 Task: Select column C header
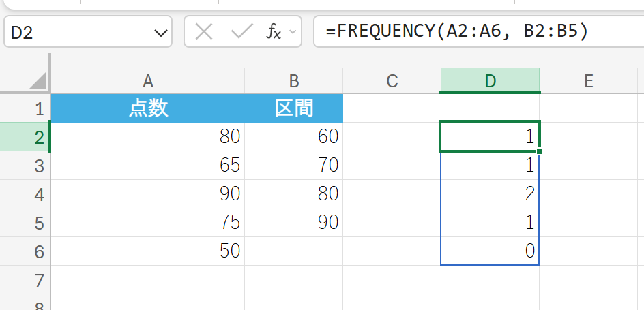click(392, 81)
